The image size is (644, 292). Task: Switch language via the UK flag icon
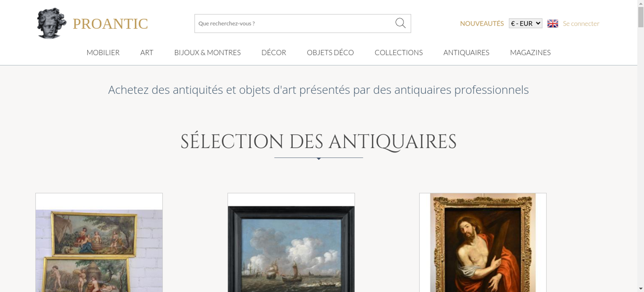pyautogui.click(x=553, y=23)
